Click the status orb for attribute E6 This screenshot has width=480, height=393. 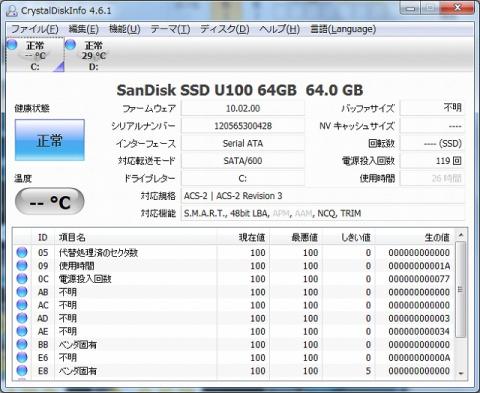(x=22, y=358)
